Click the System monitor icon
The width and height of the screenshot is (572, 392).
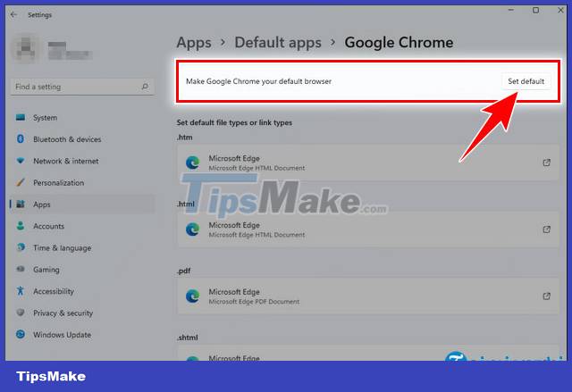(x=21, y=117)
